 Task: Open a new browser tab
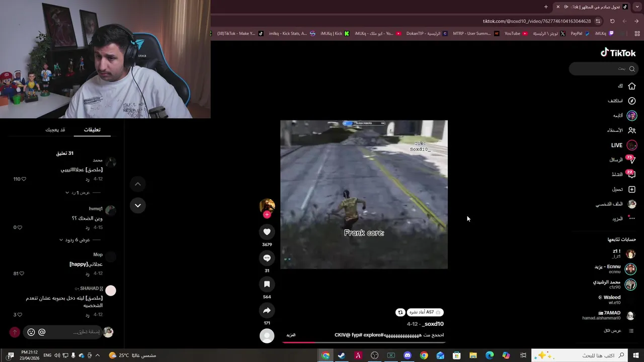546,7
